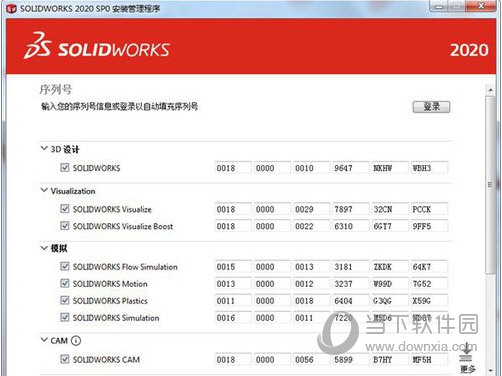Click Plastics serial field 0011
The image size is (502, 376).
click(233, 301)
